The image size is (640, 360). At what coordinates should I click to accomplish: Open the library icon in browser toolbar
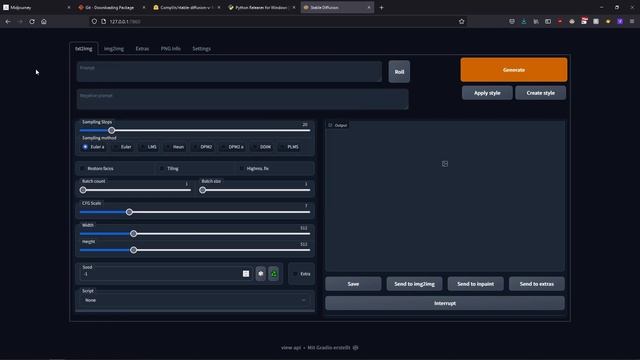click(536, 21)
